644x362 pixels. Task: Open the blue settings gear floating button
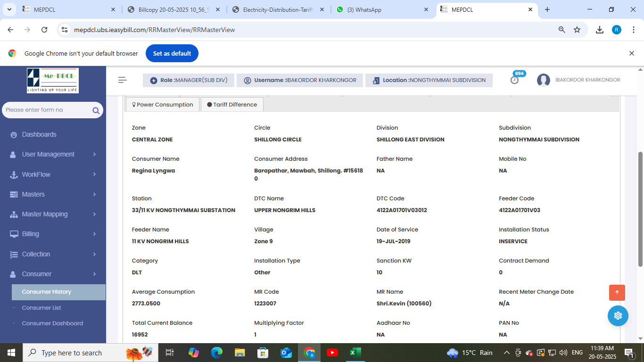(618, 316)
